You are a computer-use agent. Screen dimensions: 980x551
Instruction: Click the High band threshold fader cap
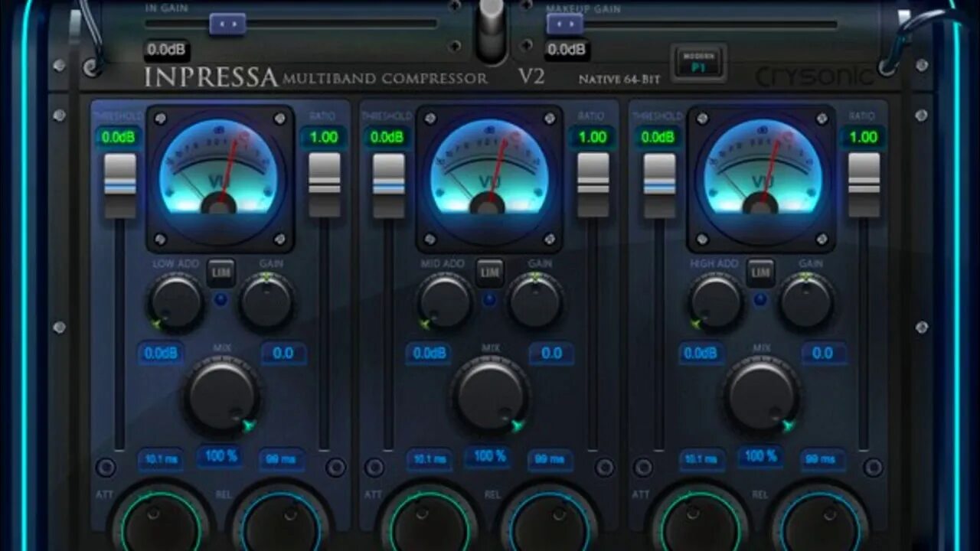pos(659,185)
